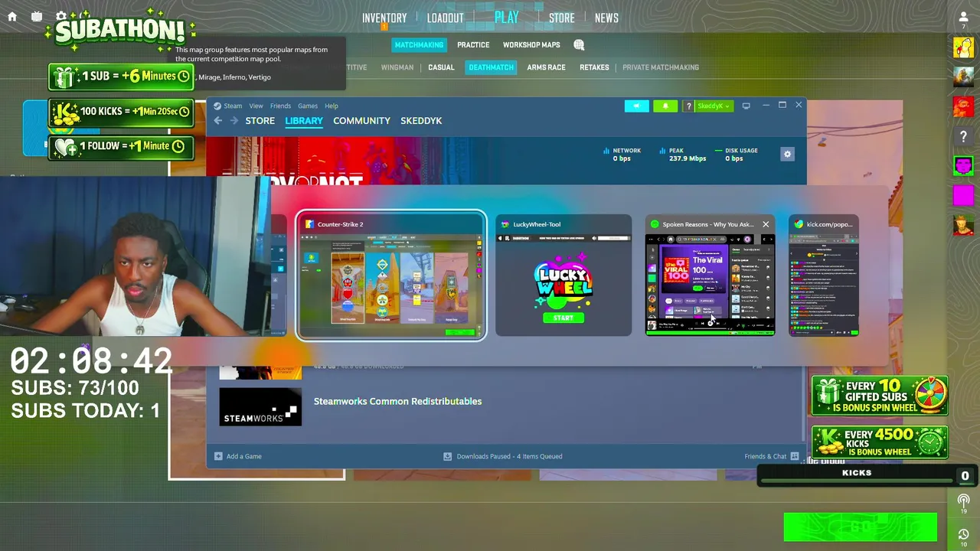This screenshot has height=551, width=980.
Task: Open the recent teammates clock icon
Action: pyautogui.click(x=963, y=534)
